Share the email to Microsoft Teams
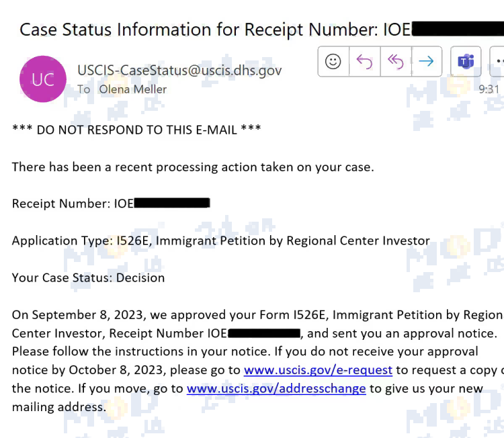 (x=465, y=62)
